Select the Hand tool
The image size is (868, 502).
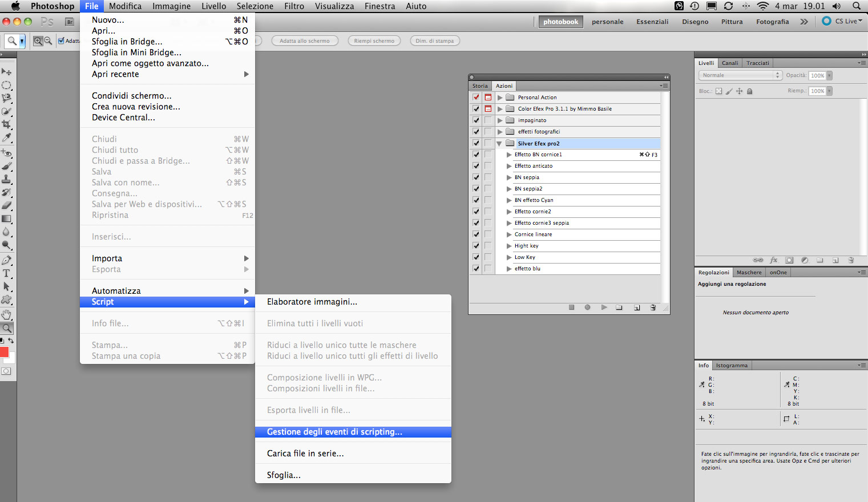(x=7, y=315)
